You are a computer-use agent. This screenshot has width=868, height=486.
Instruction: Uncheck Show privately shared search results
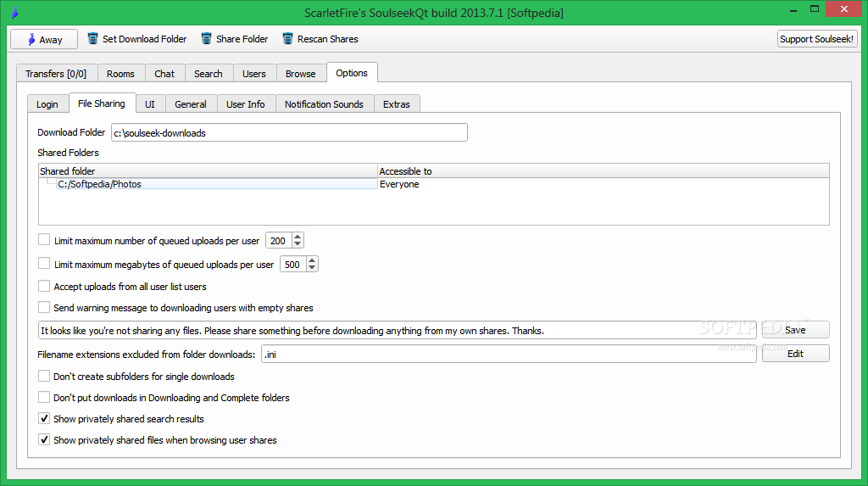(44, 418)
